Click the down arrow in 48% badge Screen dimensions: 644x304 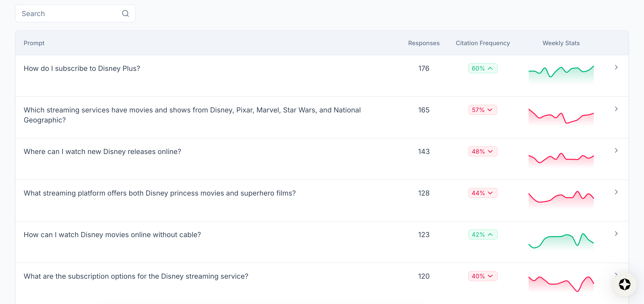[x=490, y=152]
